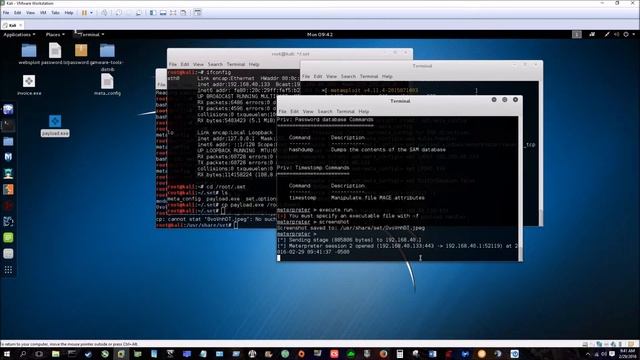This screenshot has width=640, height=360.
Task: Open Windows taskbar search icon
Action: click(x=23, y=354)
